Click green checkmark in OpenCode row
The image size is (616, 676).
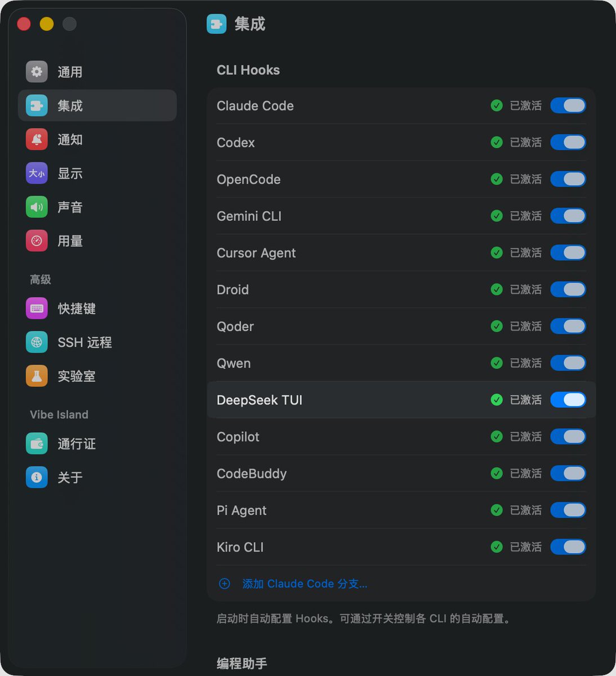click(497, 179)
